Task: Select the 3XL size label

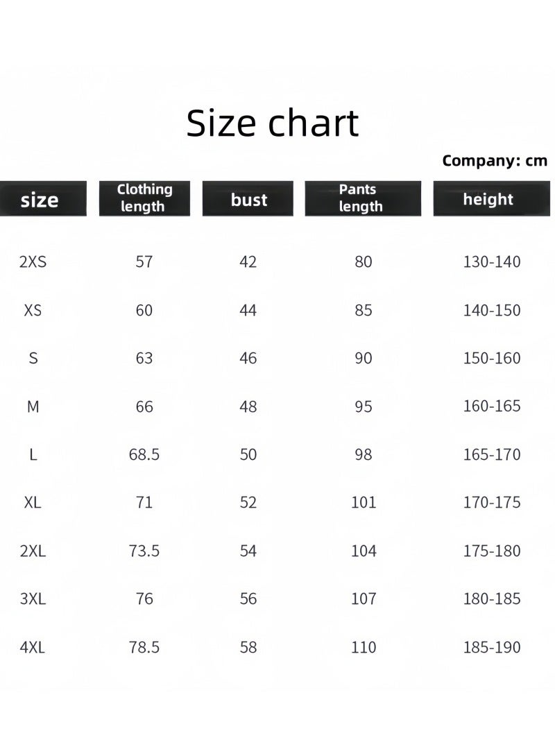Action: tap(33, 599)
